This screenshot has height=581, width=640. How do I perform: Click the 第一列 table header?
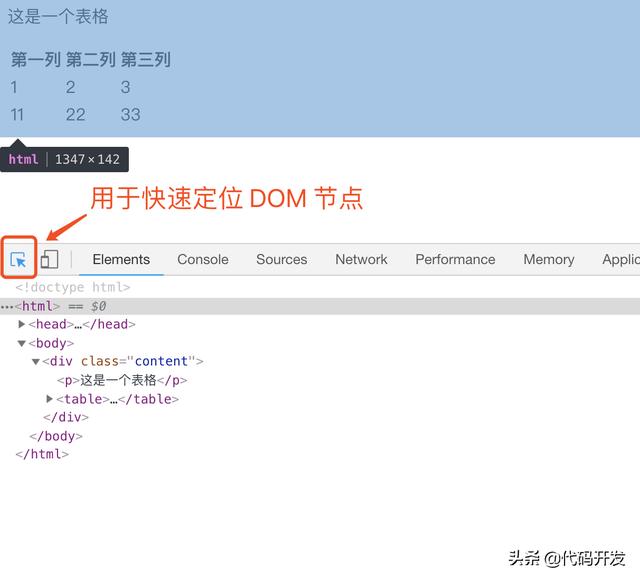[x=36, y=60]
